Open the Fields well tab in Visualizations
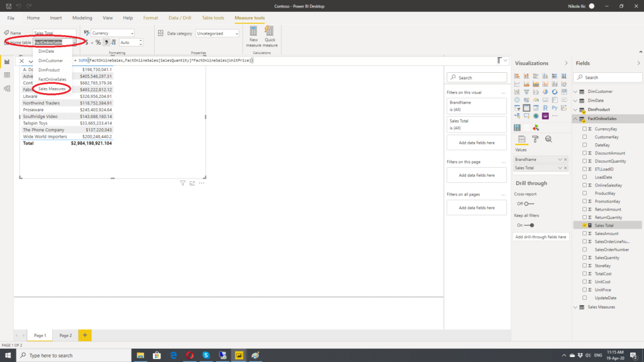The width and height of the screenshot is (644, 362). 521,139
